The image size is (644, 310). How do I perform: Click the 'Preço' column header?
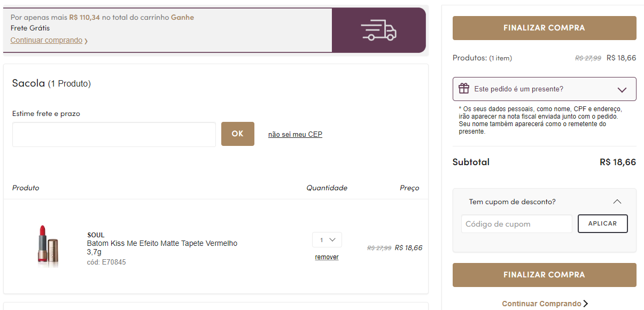click(x=409, y=188)
